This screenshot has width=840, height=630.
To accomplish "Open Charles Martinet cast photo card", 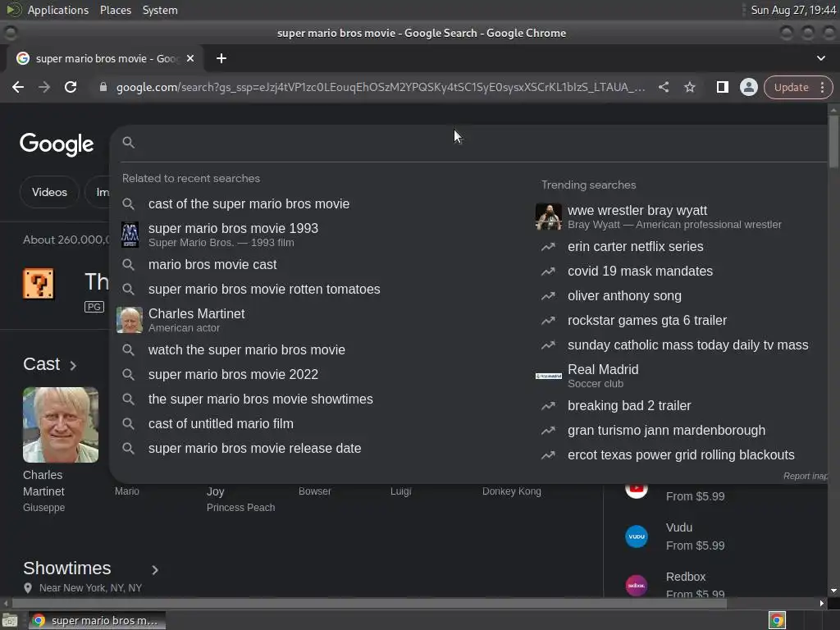I will point(61,425).
